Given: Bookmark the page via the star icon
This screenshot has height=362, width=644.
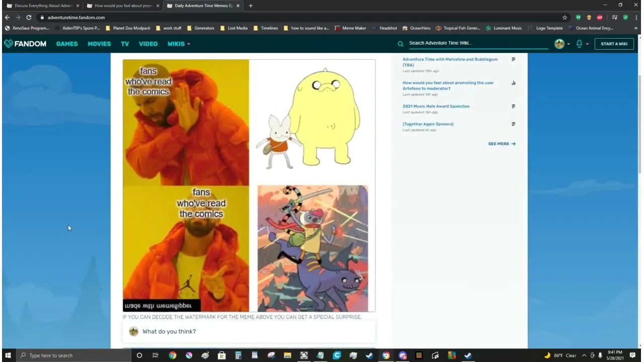Looking at the screenshot, I should [565, 17].
